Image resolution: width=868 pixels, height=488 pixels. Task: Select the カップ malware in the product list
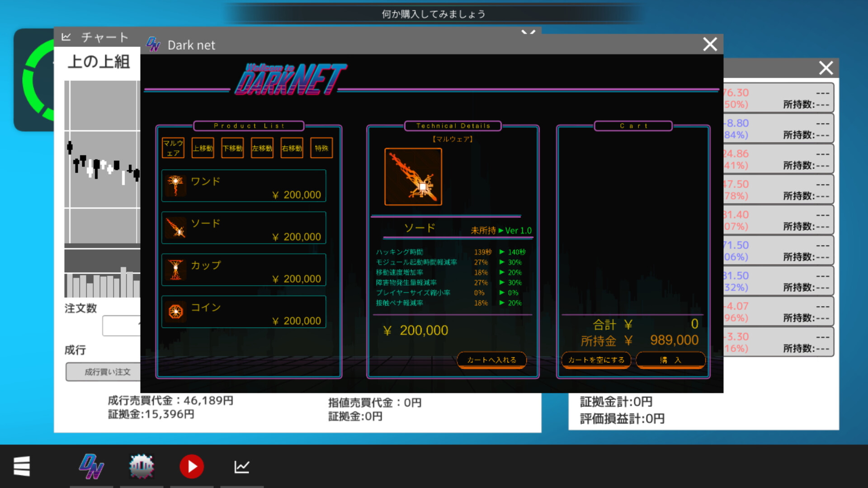[x=243, y=270]
